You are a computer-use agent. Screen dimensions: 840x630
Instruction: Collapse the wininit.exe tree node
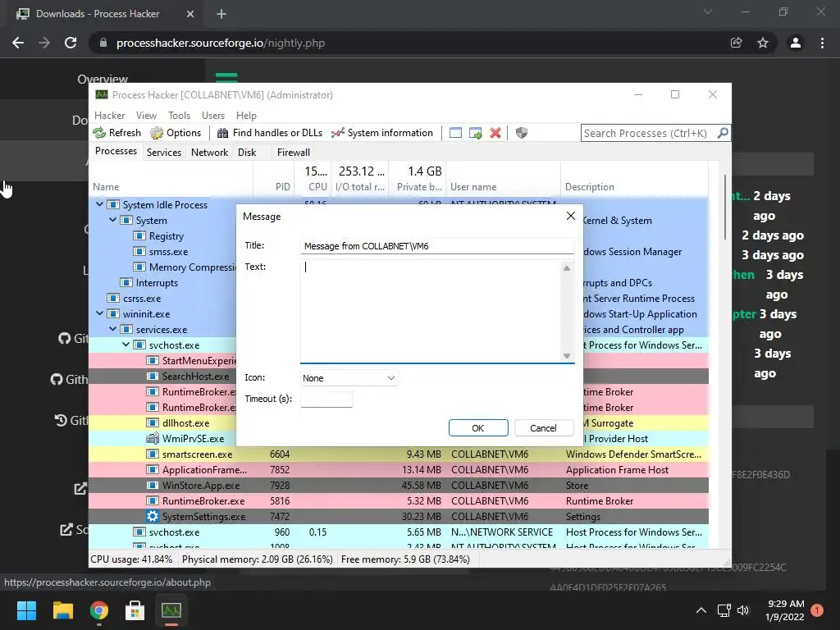99,313
